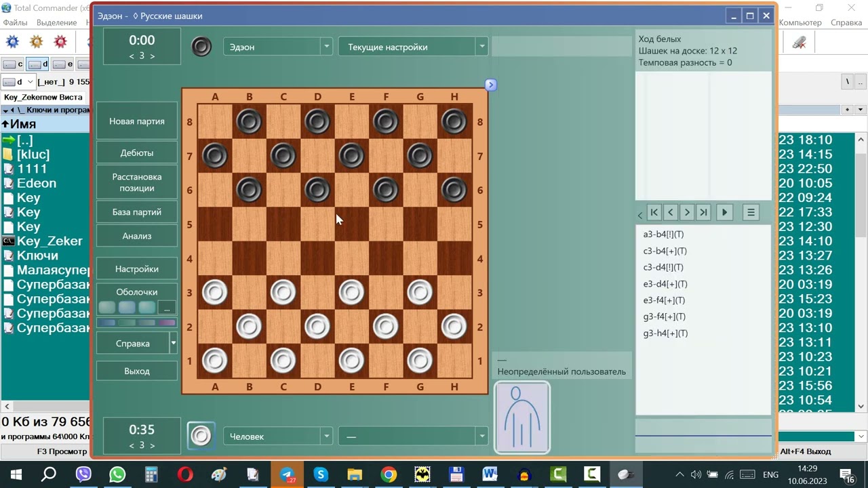Select the second blue skin swatch

pos(127,308)
